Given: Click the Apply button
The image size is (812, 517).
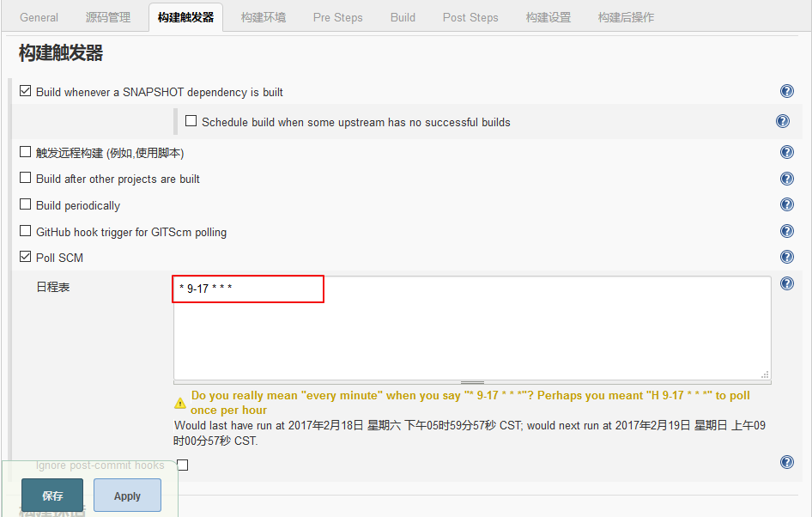Looking at the screenshot, I should click(127, 496).
